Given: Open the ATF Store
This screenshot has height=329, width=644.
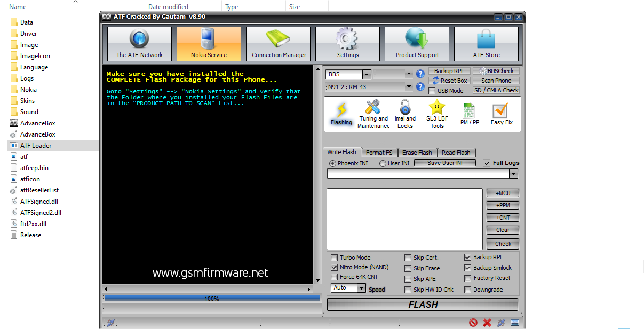Looking at the screenshot, I should [486, 43].
